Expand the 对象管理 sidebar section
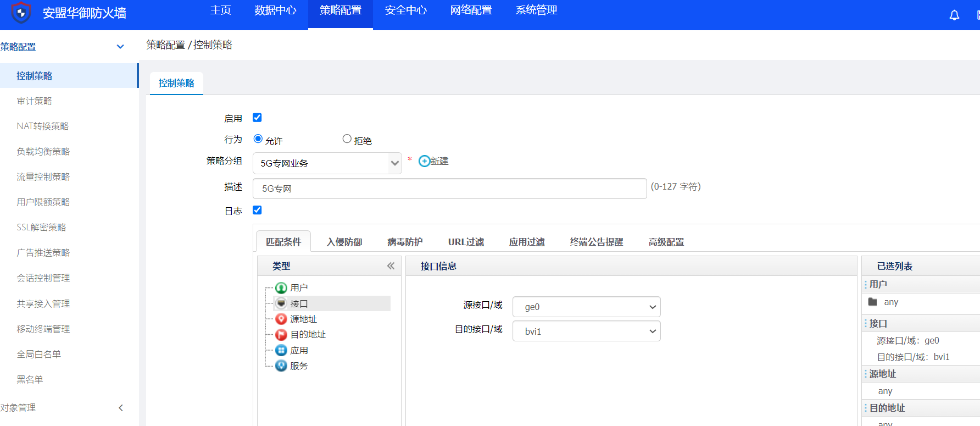The image size is (980, 426). click(x=121, y=408)
